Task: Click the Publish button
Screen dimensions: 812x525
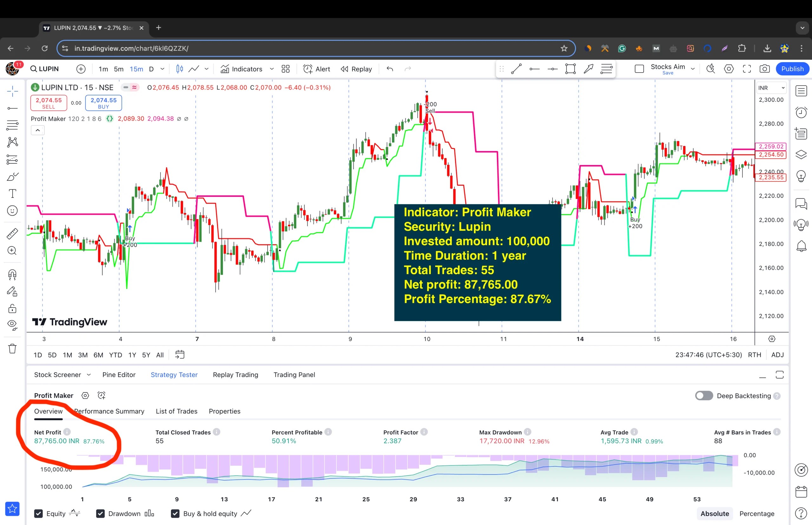Action: (x=792, y=69)
